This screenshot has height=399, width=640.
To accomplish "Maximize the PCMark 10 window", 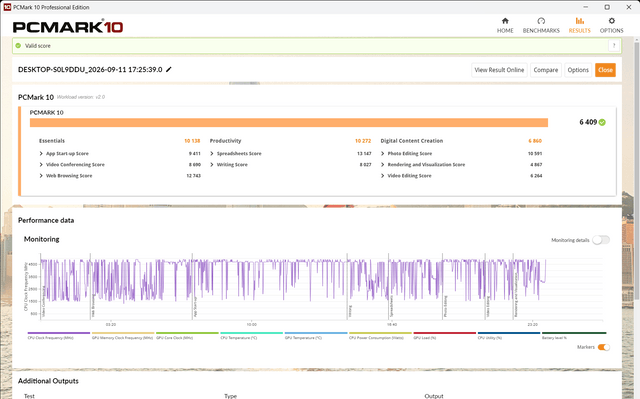I will pos(607,7).
